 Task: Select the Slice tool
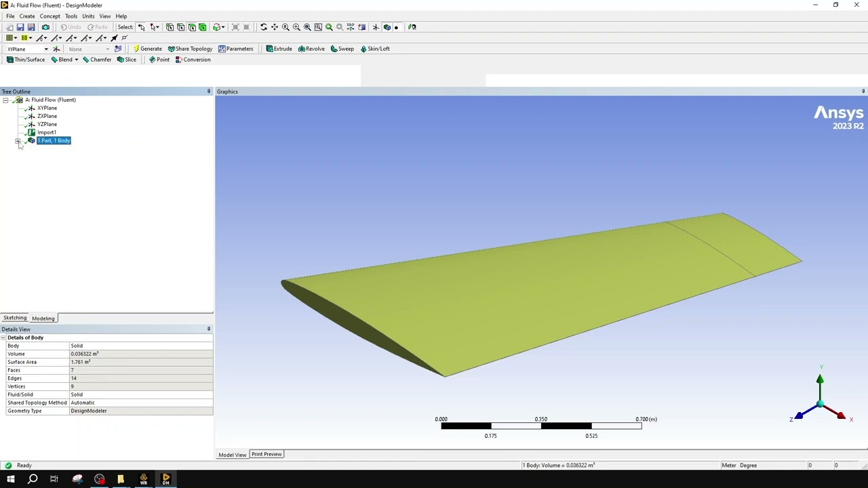click(x=126, y=60)
